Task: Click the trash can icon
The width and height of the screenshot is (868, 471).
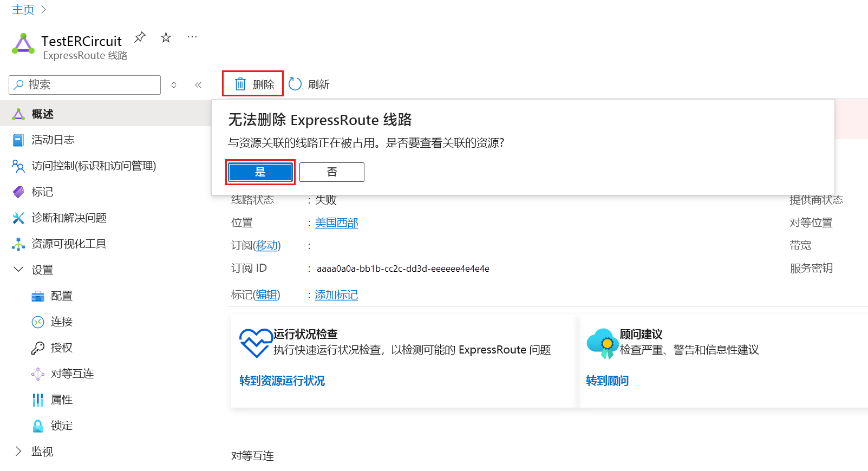Action: coord(240,84)
